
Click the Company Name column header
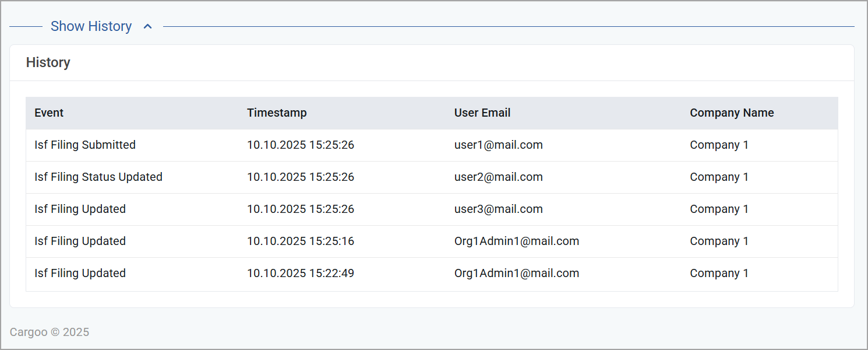pyautogui.click(x=732, y=113)
